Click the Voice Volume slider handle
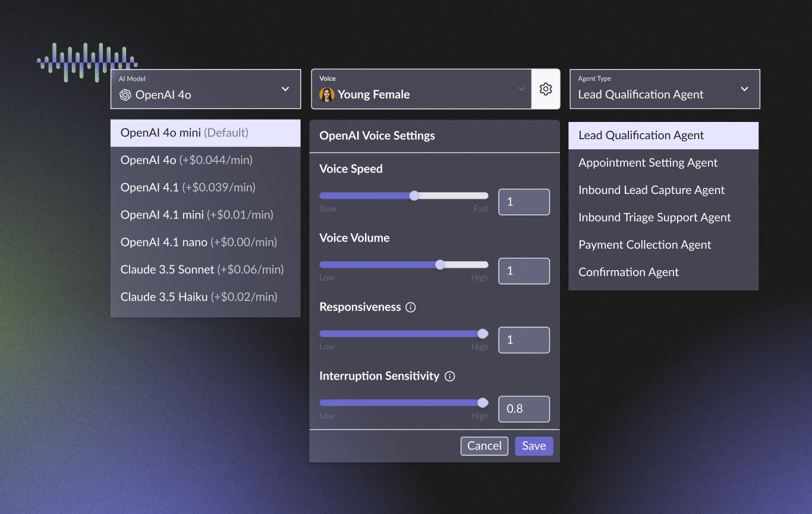 [440, 265]
